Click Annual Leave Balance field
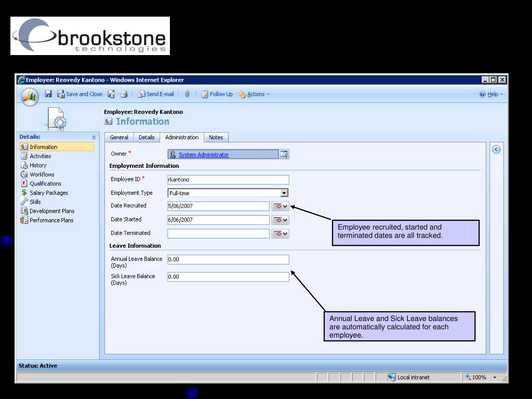Viewport: 532px width, 399px height. tap(228, 259)
